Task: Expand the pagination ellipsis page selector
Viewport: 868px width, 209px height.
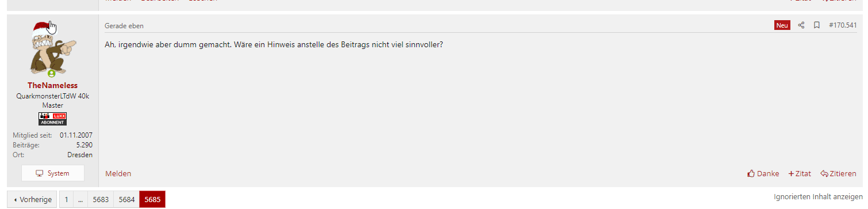Action: pos(80,199)
